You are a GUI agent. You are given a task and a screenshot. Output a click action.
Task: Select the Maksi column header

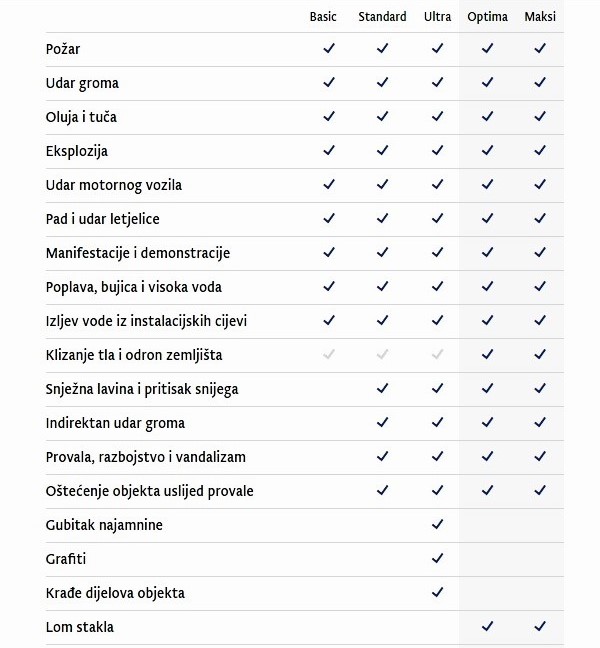click(x=540, y=16)
